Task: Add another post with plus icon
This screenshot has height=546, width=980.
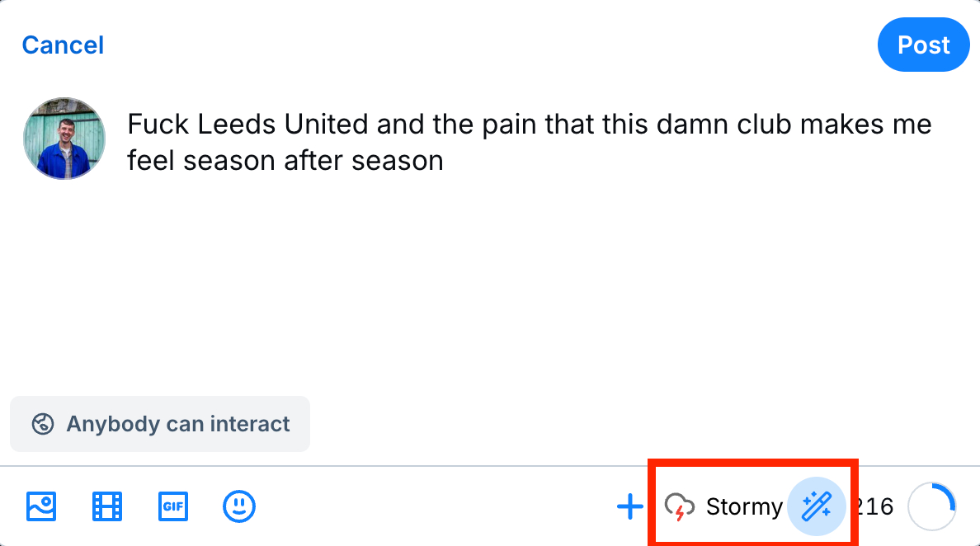Action: (630, 506)
